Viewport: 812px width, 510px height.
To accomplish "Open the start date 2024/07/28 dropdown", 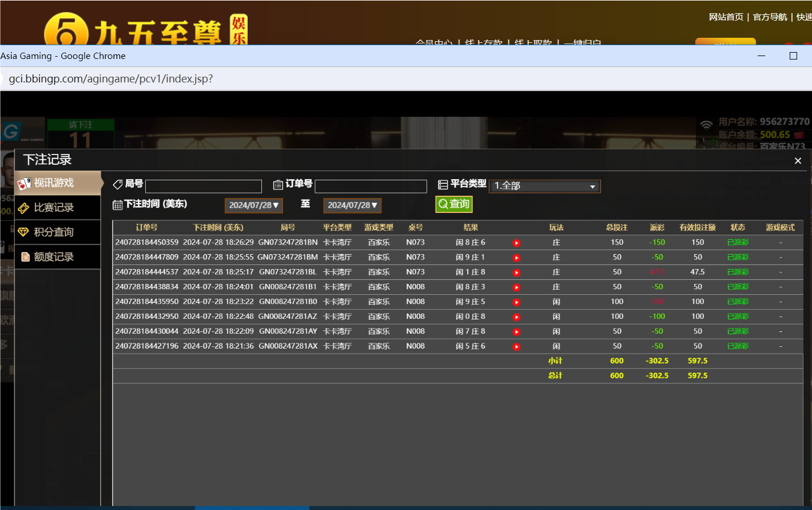I will (253, 205).
